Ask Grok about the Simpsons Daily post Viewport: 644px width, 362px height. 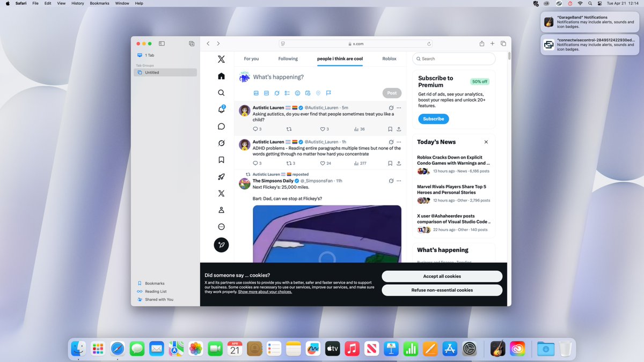coord(391,181)
